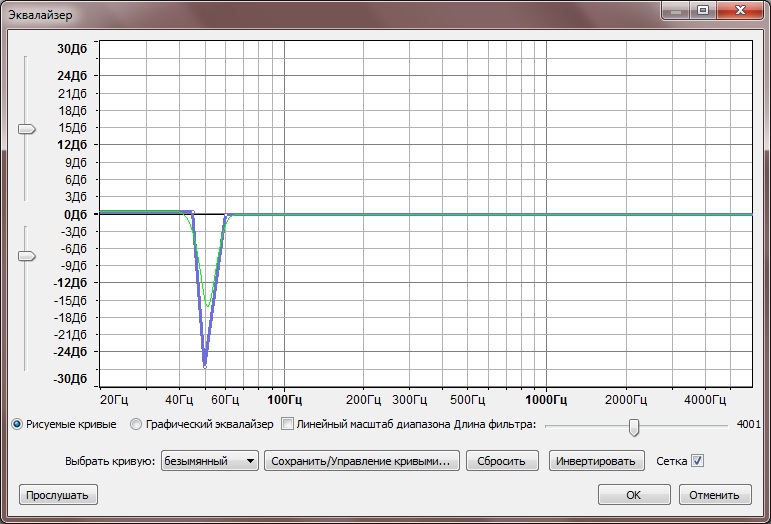
Task: Maximize the Эквалайзер window
Action: coord(703,10)
